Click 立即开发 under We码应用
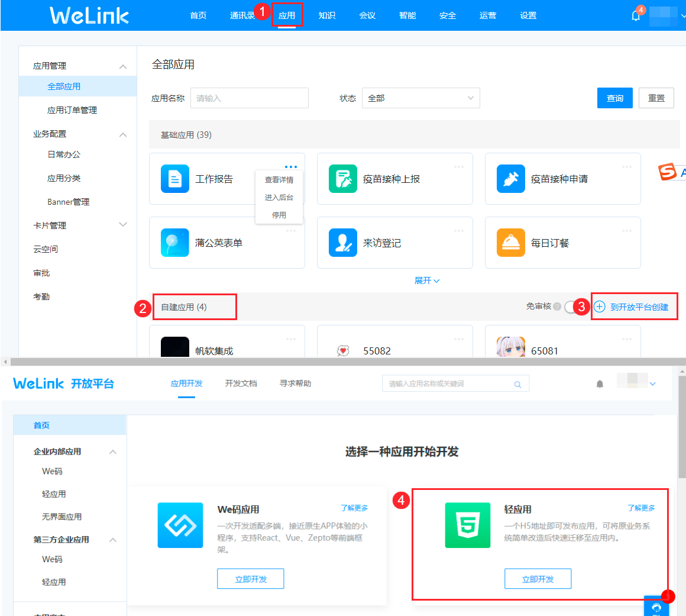 251,579
